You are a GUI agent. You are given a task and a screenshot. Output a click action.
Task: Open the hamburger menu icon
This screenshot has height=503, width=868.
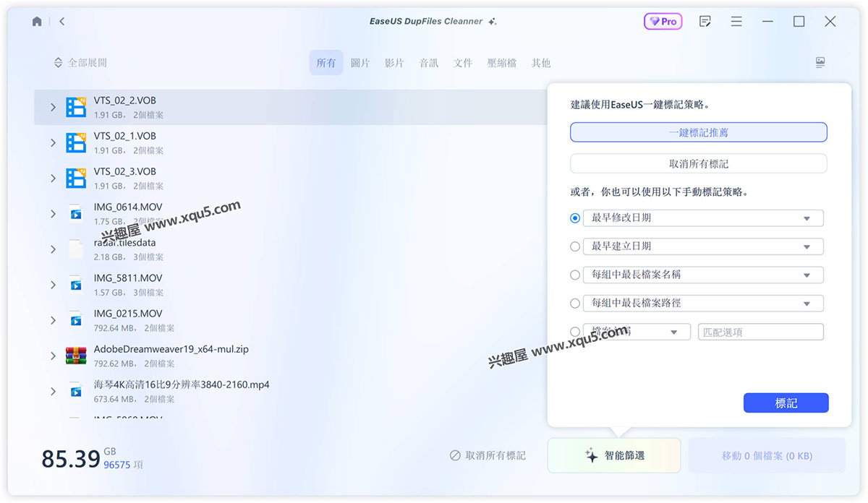[736, 22]
